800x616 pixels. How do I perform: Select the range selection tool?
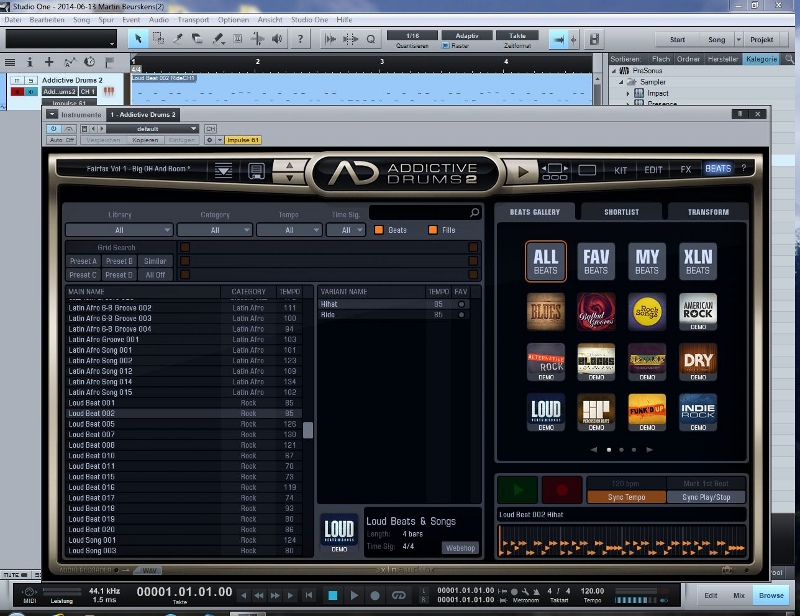(158, 39)
